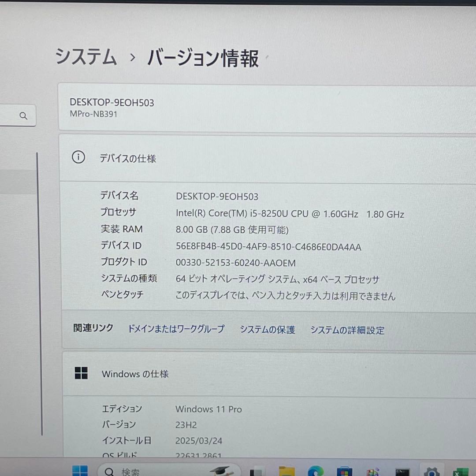Select the ペンとタッチ value text

tap(285, 295)
